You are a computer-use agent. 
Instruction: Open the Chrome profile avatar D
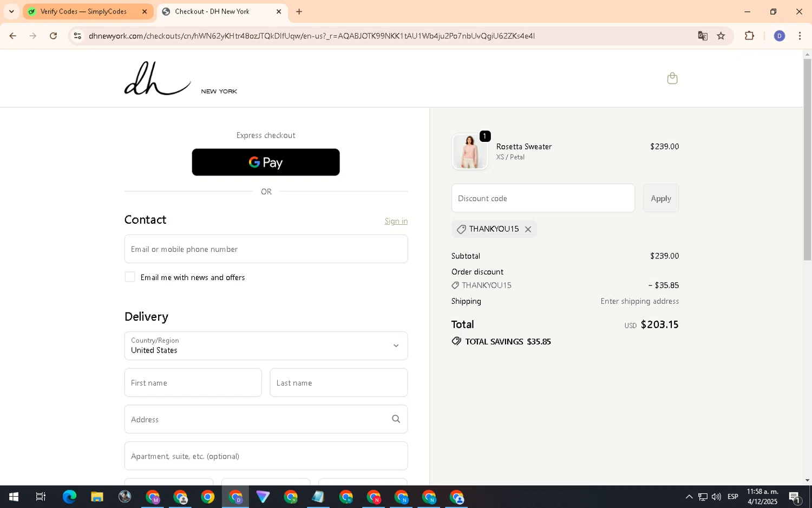tap(779, 36)
